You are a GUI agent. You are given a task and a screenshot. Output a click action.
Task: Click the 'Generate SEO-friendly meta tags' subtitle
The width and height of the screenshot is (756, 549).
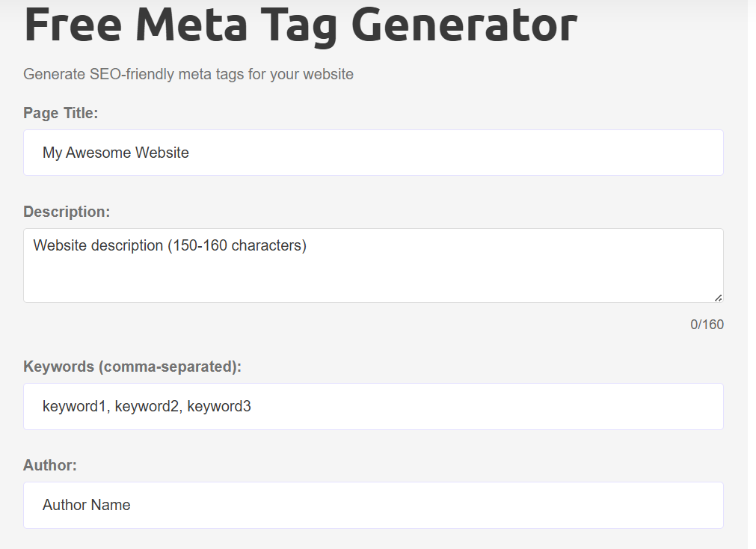pyautogui.click(x=188, y=74)
